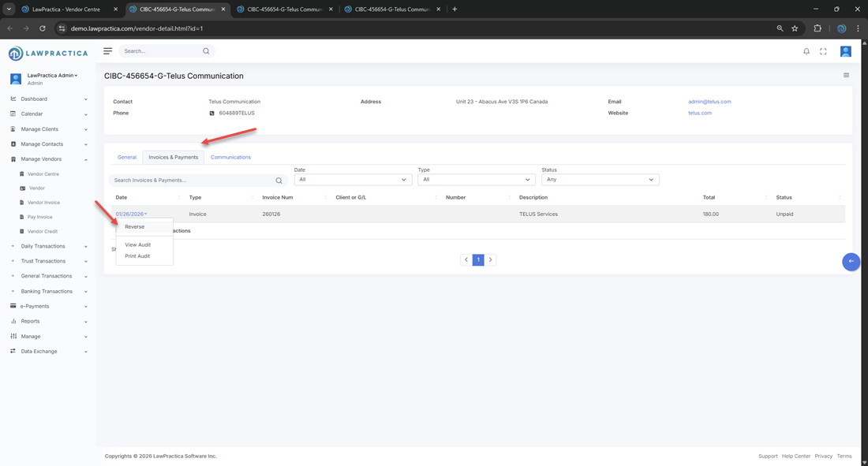This screenshot has height=466, width=868.
Task: Go to next page in pagination
Action: (x=490, y=259)
